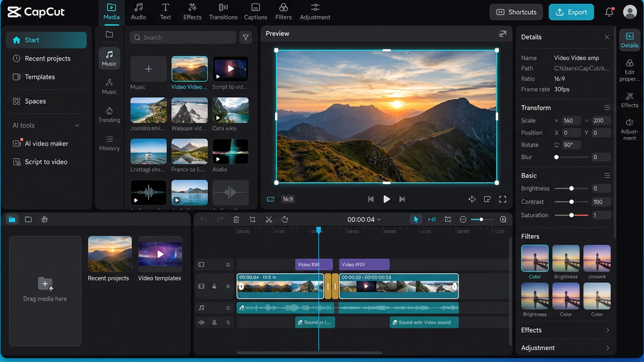Enter fullscreen preview
The height and width of the screenshot is (362, 644).
(503, 199)
